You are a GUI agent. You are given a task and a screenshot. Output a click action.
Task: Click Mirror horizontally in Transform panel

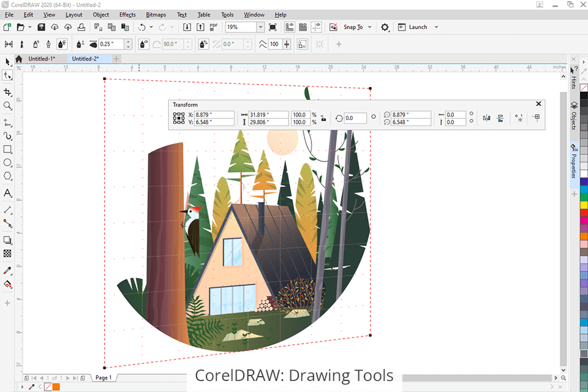pos(487,118)
